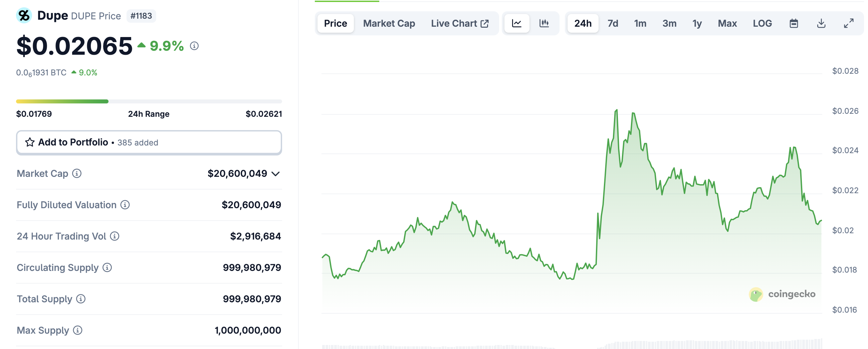
Task: Click the Dupe coin logo
Action: pos(24,15)
